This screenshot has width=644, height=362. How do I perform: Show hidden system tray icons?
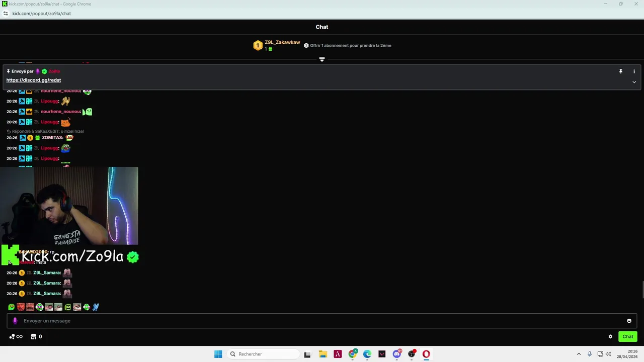579,354
